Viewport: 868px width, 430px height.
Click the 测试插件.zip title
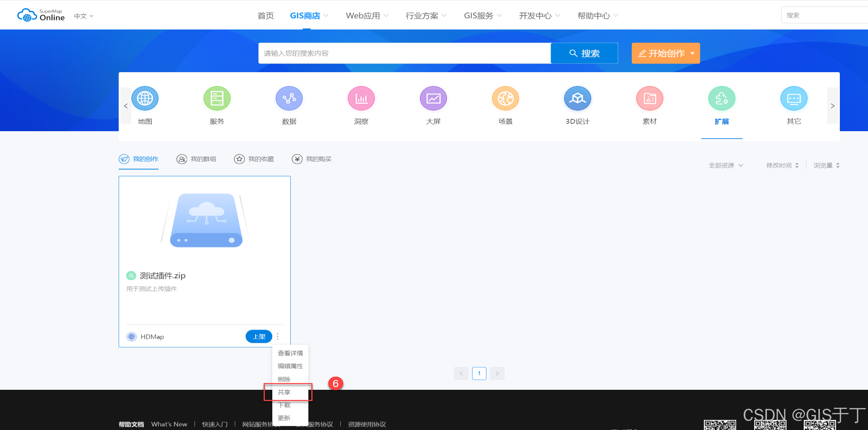coord(163,276)
